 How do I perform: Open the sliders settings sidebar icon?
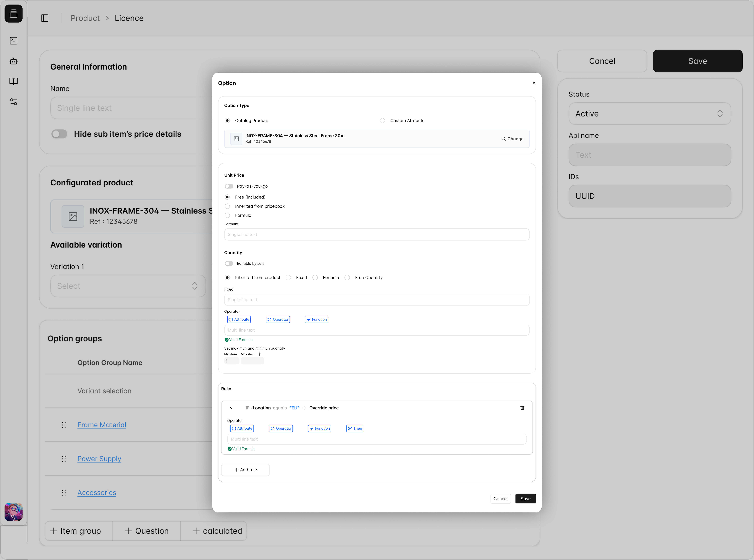click(14, 102)
